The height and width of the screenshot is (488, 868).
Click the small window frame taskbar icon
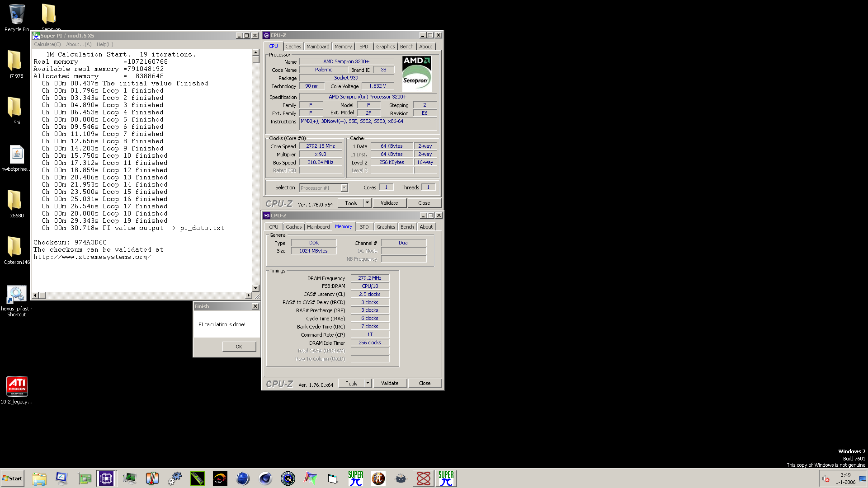[x=333, y=479]
